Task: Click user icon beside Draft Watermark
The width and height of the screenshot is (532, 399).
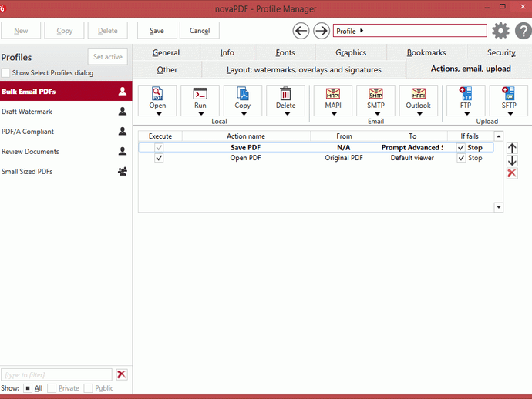Action: point(123,111)
